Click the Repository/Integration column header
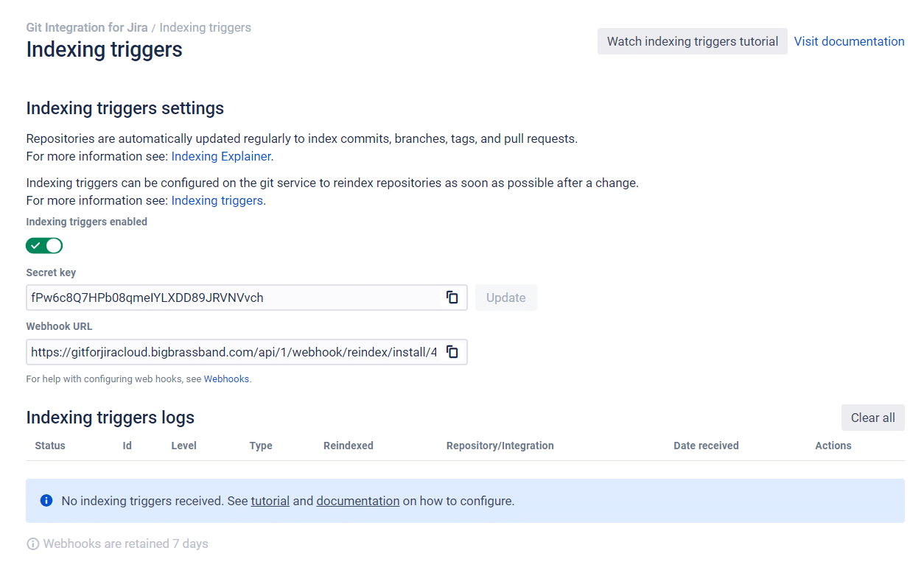924x570 pixels. 500,446
